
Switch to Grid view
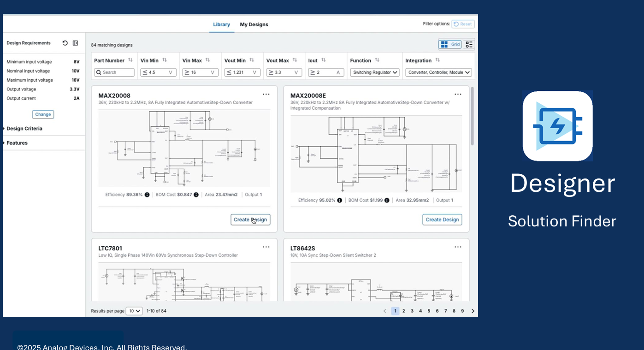tap(450, 44)
